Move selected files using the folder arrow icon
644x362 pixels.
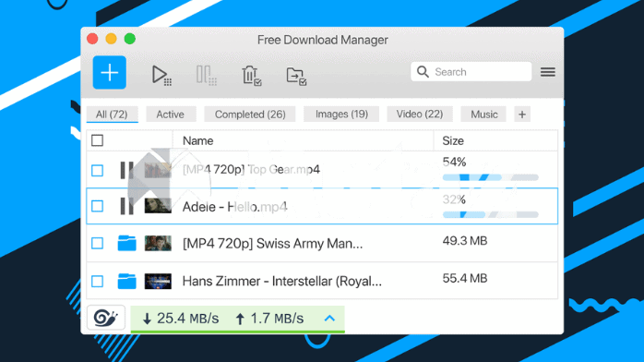coord(296,76)
